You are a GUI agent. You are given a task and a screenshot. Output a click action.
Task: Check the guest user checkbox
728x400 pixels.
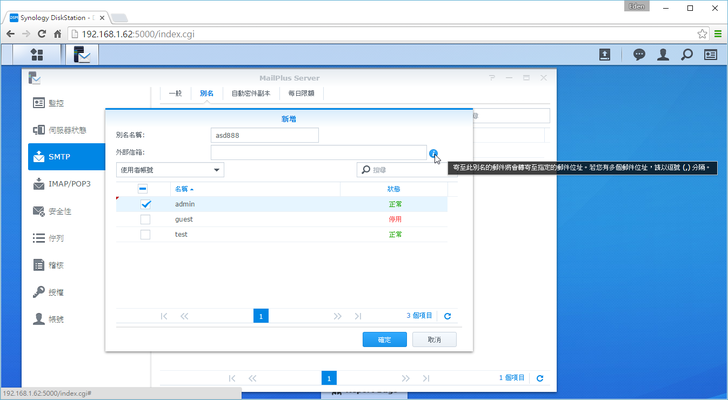pos(145,219)
